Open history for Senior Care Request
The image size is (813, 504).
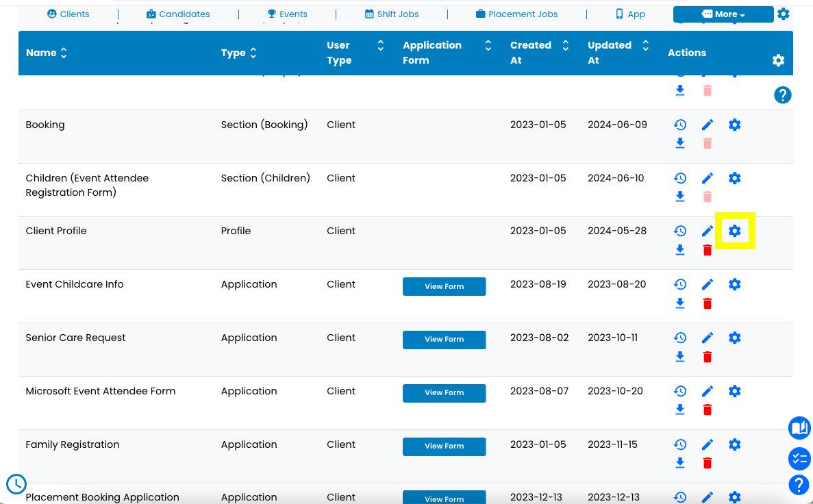(679, 338)
